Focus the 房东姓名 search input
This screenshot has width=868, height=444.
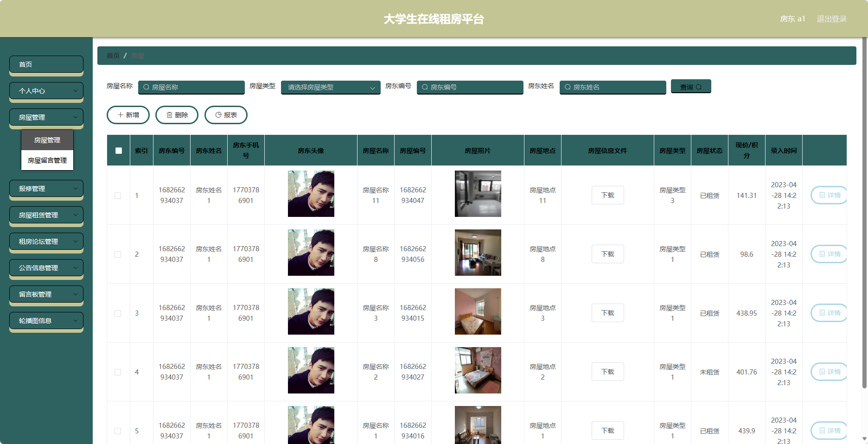click(x=613, y=87)
